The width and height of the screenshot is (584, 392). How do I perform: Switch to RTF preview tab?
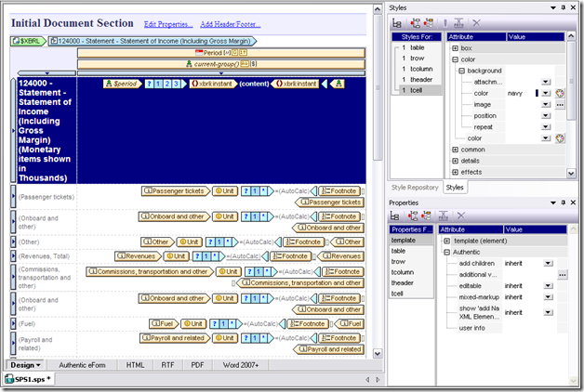(x=167, y=365)
